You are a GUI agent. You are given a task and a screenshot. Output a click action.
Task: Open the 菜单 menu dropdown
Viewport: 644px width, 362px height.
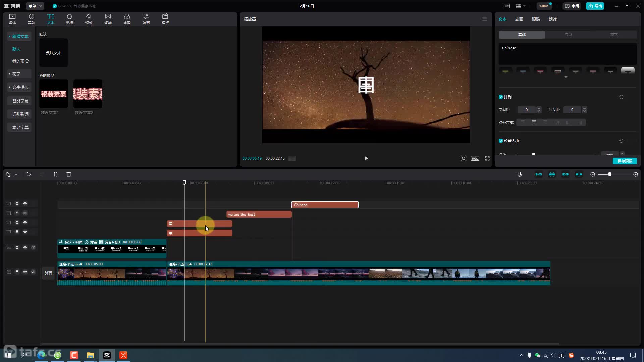tap(35, 6)
